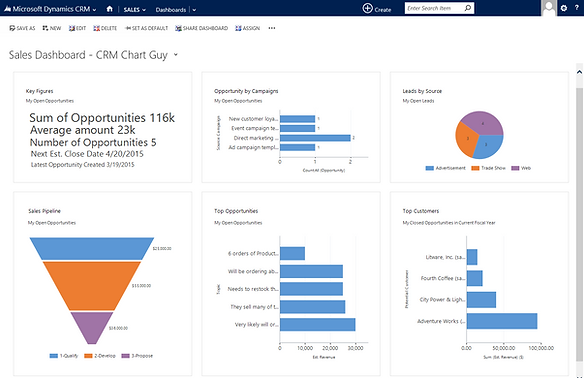Open the dashboard selector dropdown arrow
This screenshot has height=378, width=584.
[176, 55]
